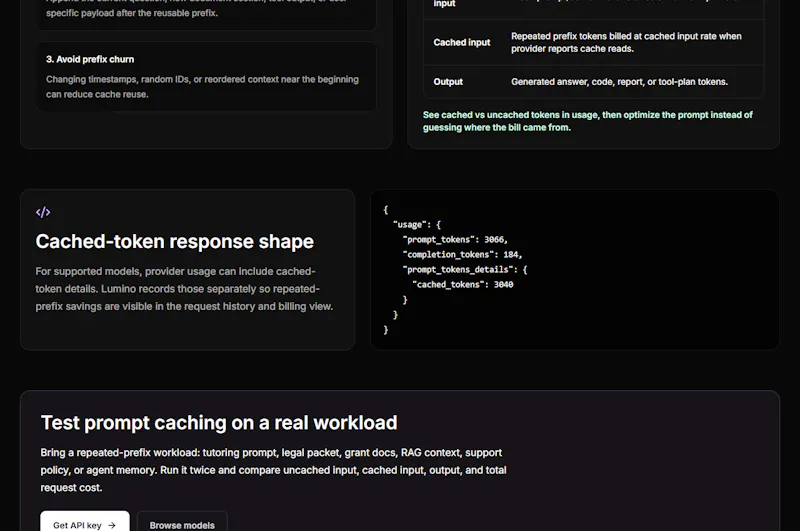This screenshot has height=531, width=800.
Task: Click the Get API key button
Action: tap(85, 522)
